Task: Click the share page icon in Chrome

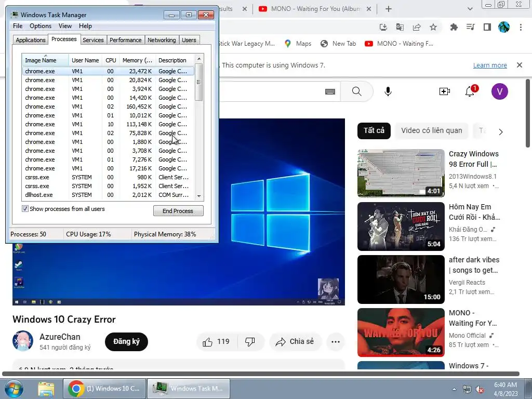Action: (x=417, y=27)
